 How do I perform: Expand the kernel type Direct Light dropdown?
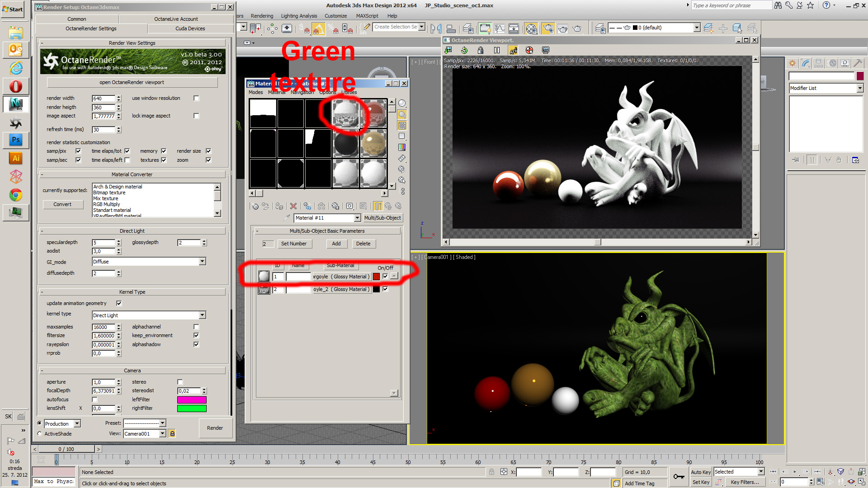[202, 315]
